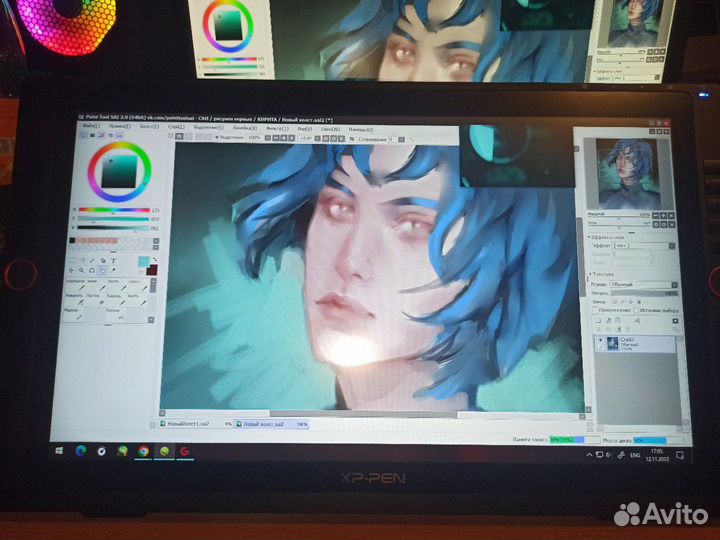
Task: Open the layer effect dropdown
Action: tap(671, 246)
